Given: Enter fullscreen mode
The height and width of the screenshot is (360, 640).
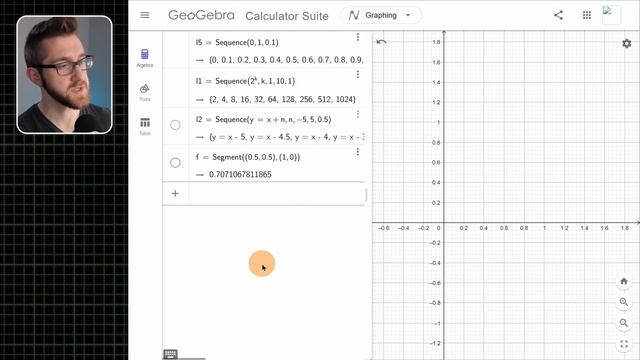Looking at the screenshot, I should 624,344.
